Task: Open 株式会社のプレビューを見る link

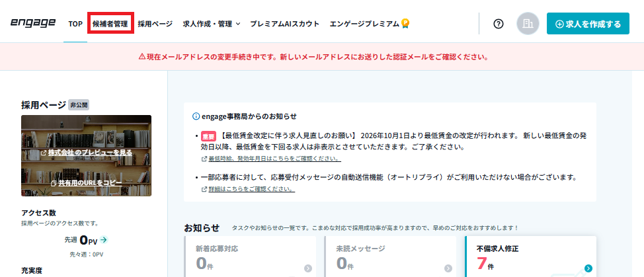Action: click(86, 152)
